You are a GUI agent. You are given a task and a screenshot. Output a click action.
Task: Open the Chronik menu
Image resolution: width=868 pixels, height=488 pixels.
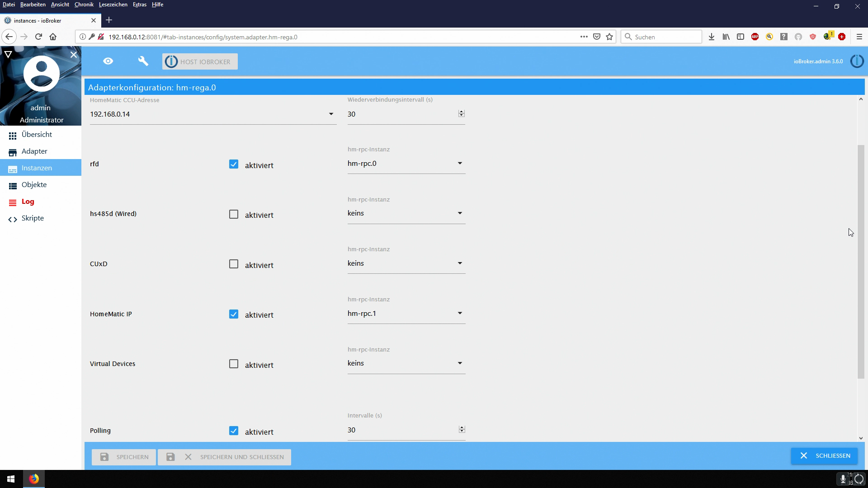(84, 5)
